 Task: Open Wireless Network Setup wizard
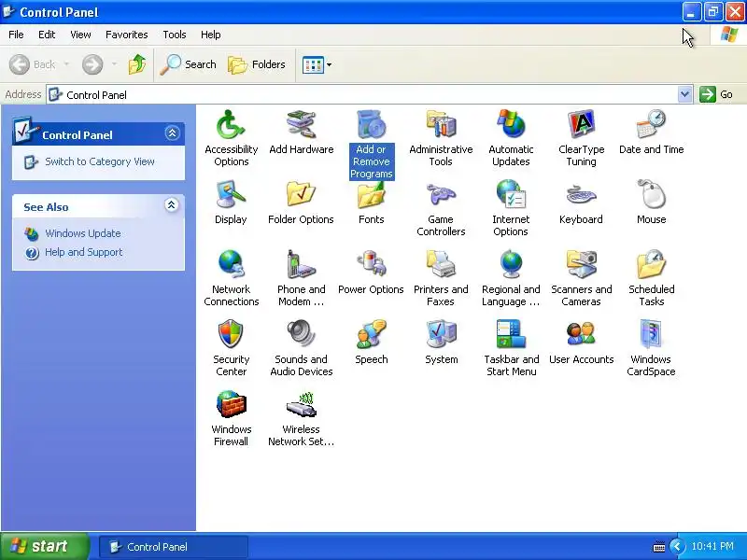click(x=301, y=418)
